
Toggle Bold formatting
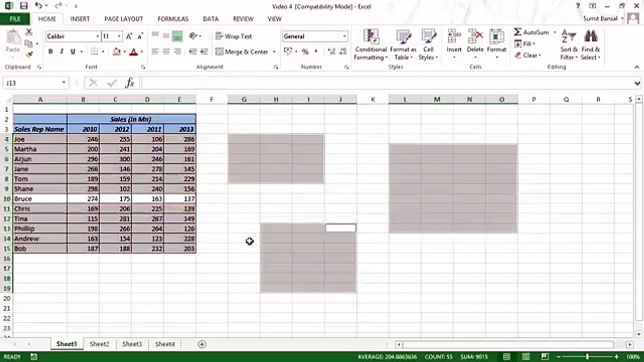click(50, 51)
